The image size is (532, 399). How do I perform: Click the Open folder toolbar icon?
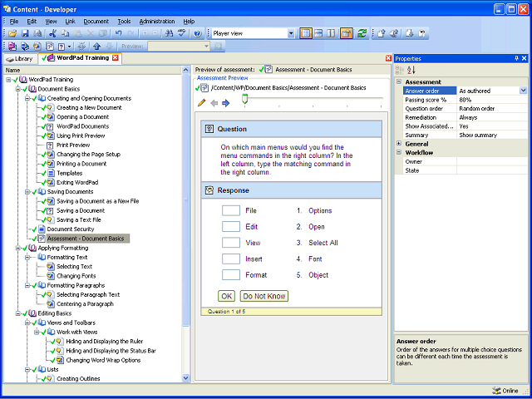pyautogui.click(x=12, y=33)
